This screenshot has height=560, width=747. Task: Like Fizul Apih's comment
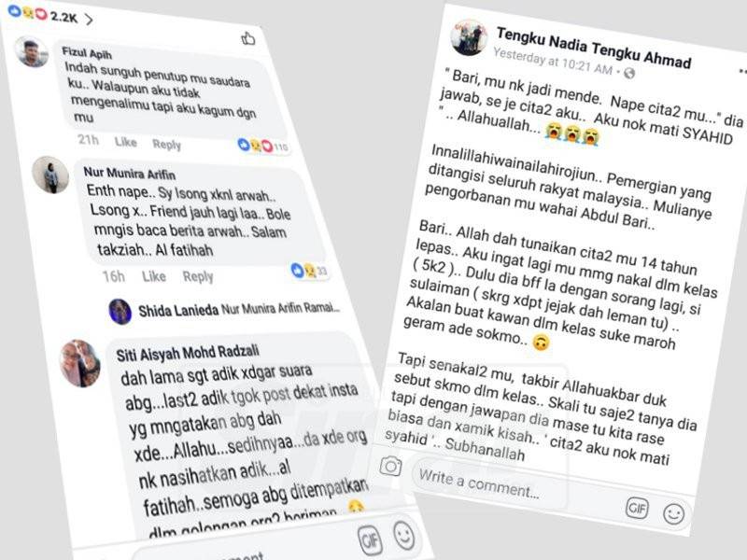(125, 142)
